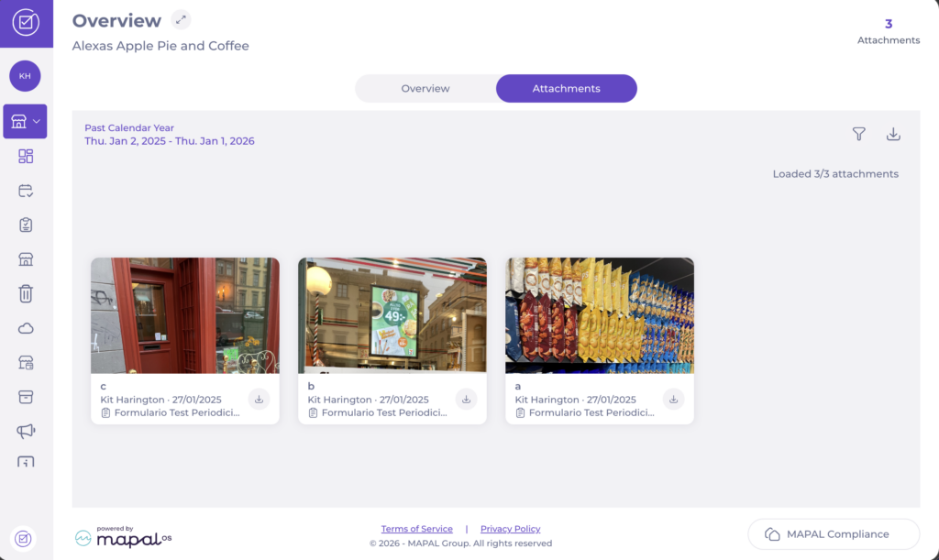
Task: Click the filter funnel icon
Action: tap(858, 134)
